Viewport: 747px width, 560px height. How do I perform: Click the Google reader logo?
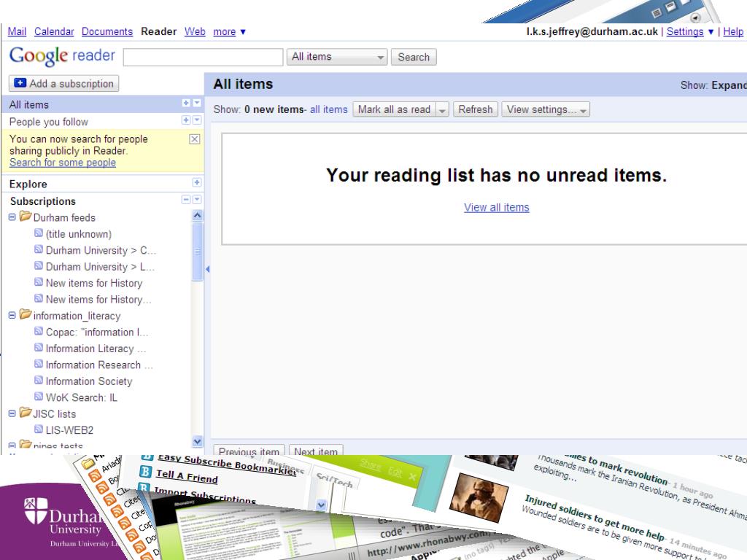[62, 55]
